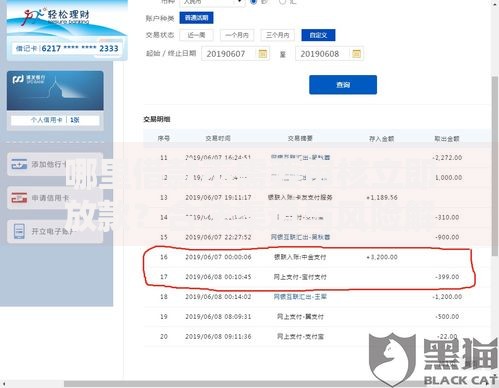
Task: Click the blue 查询 query button
Action: [343, 85]
